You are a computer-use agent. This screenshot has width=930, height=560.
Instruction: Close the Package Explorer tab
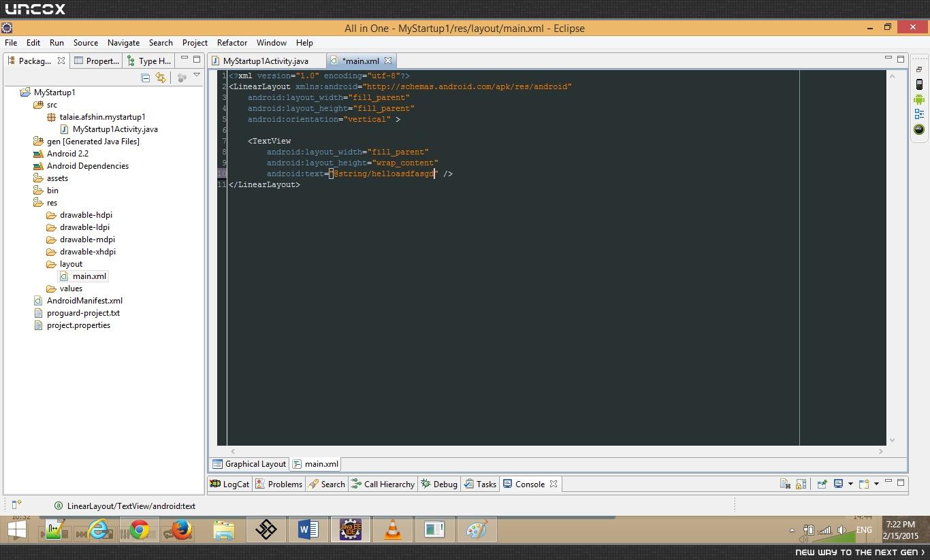(x=61, y=61)
